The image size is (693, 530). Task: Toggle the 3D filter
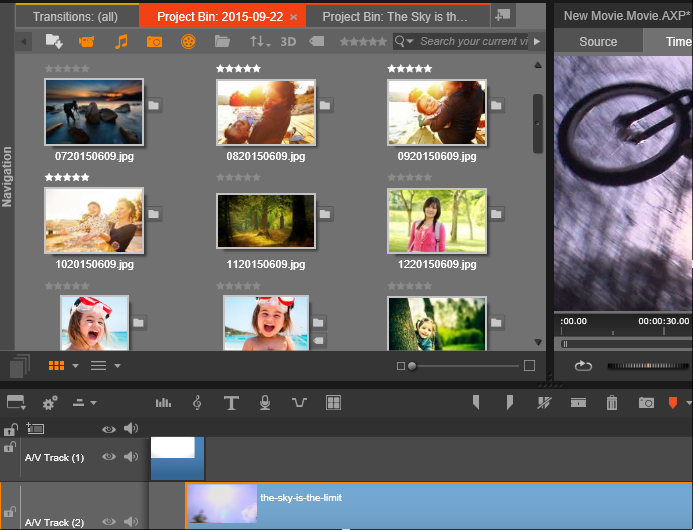(x=288, y=42)
